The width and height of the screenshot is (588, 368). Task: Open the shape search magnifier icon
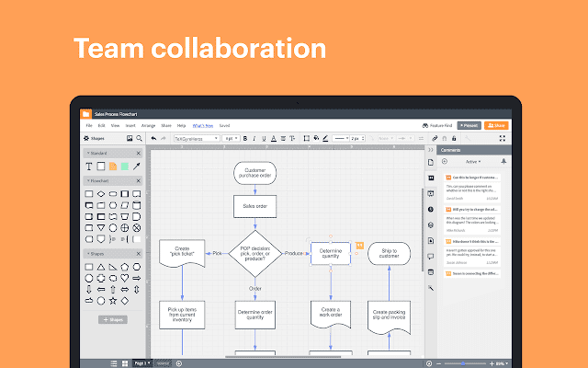click(x=139, y=138)
